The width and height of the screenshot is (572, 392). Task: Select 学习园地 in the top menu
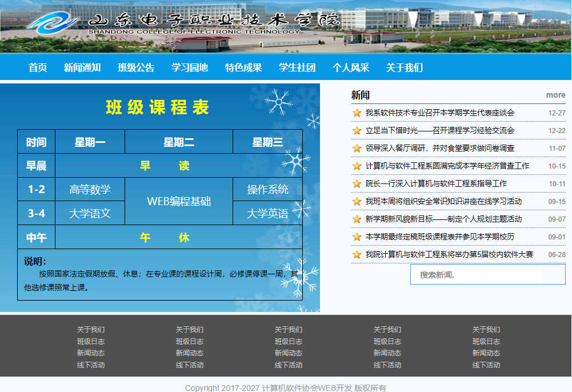190,67
